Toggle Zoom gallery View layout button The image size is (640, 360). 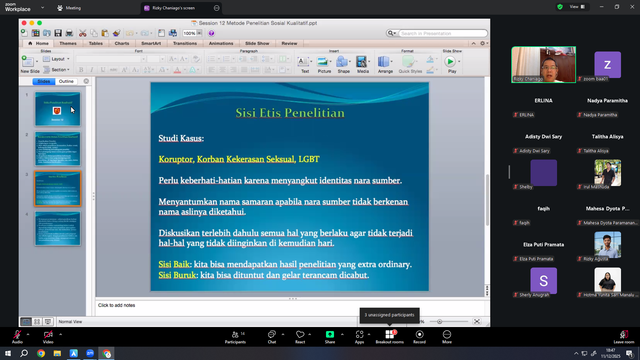click(577, 7)
